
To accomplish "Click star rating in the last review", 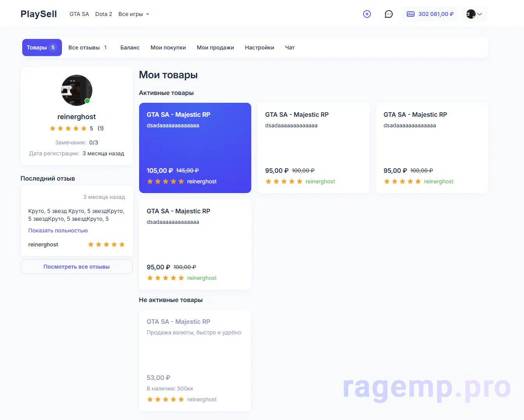I will click(x=106, y=244).
